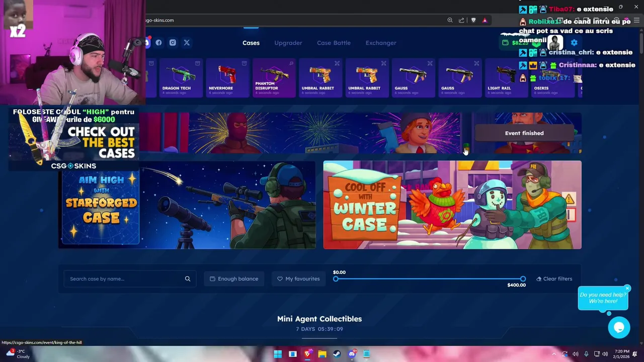Viewport: 644px width, 362px height.
Task: Click Clear filters
Action: (x=554, y=279)
